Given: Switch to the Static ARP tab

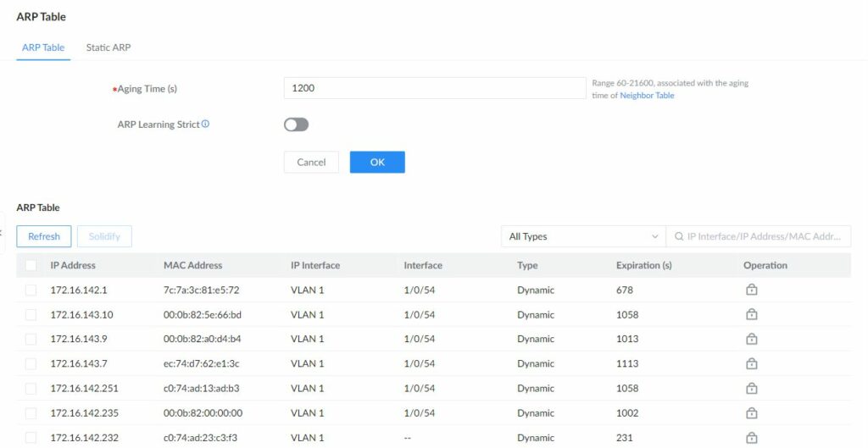Looking at the screenshot, I should tap(108, 47).
